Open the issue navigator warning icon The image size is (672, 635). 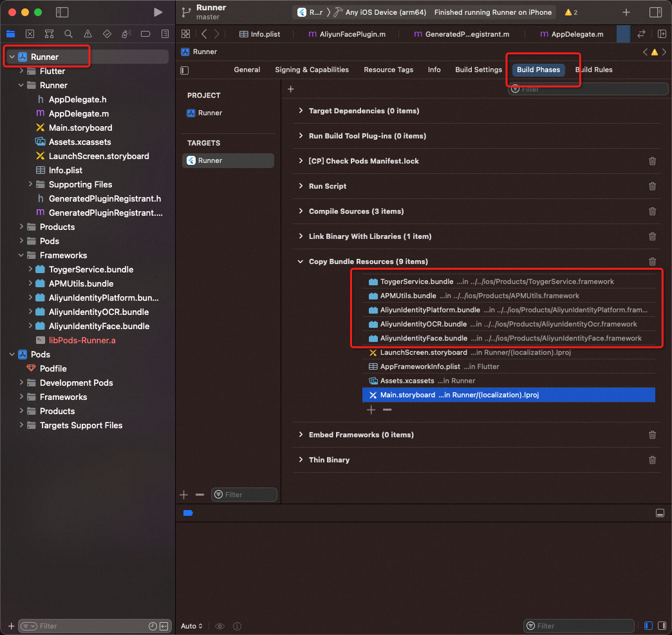click(88, 34)
